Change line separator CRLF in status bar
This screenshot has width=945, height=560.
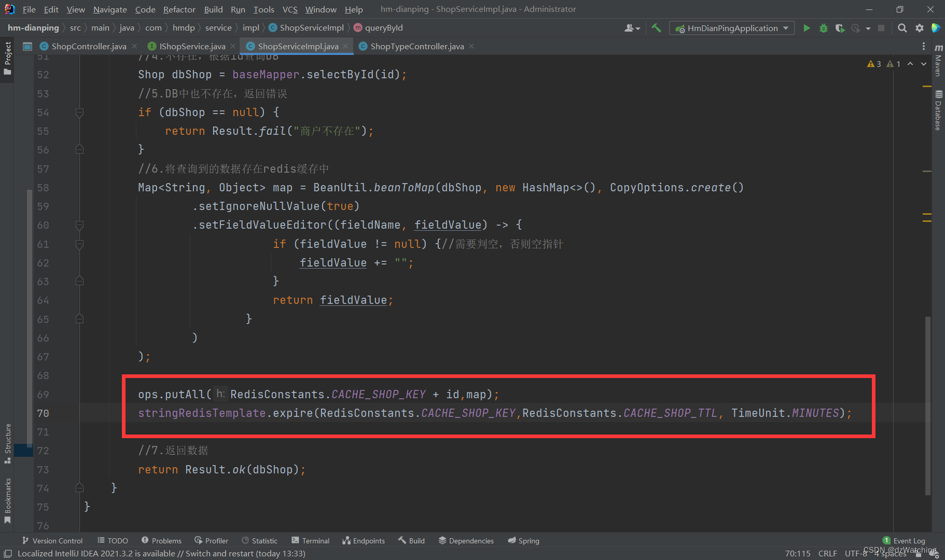(827, 553)
